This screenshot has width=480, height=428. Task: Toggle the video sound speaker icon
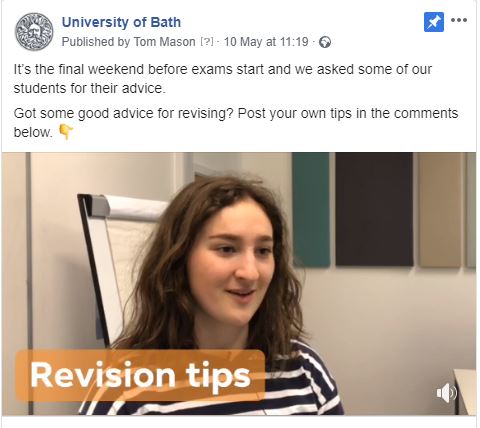[446, 393]
